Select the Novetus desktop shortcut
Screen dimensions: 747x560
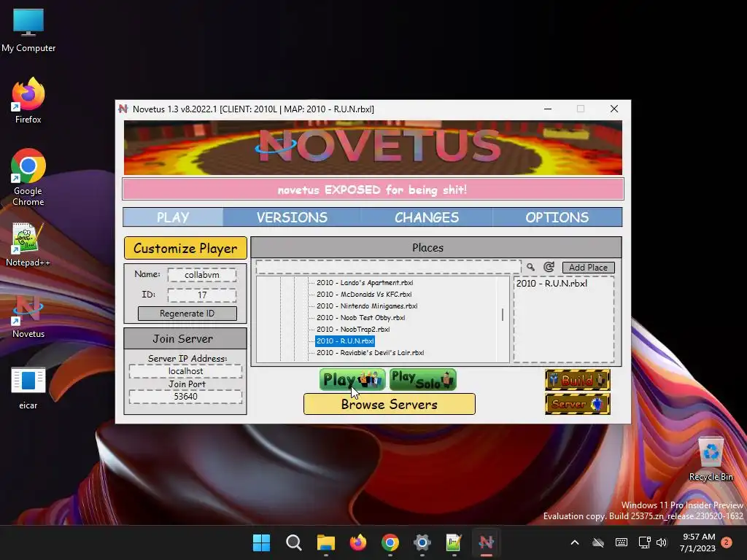point(28,316)
